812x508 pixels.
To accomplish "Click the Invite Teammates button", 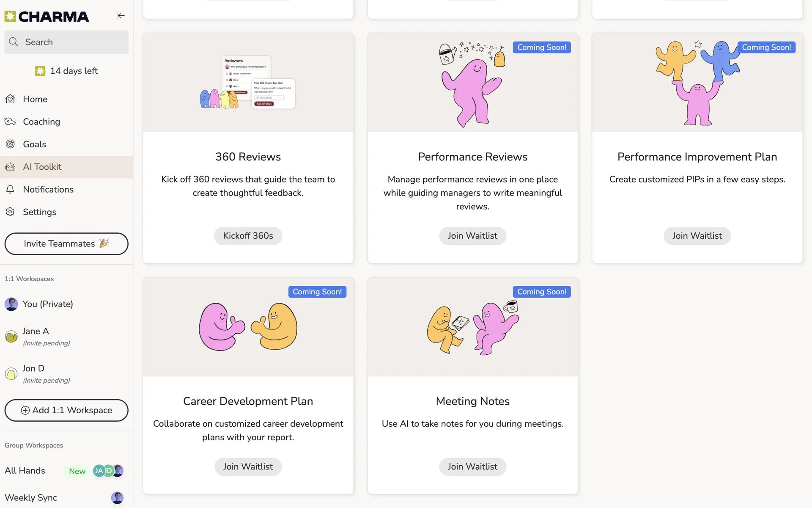I will [x=66, y=244].
